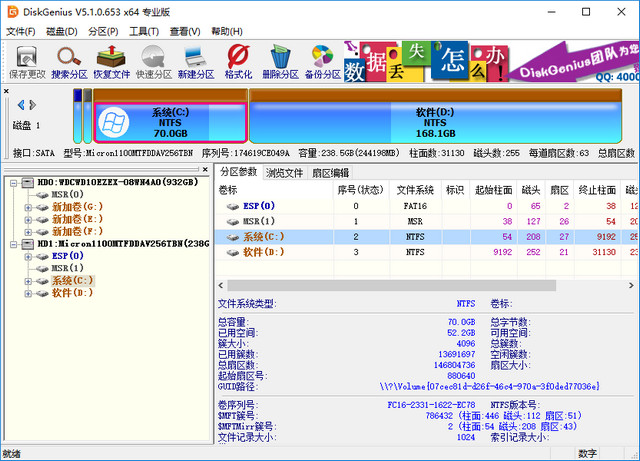The image size is (640, 461).
Task: Select the small blue ESP partition bar
Action: [x=78, y=116]
